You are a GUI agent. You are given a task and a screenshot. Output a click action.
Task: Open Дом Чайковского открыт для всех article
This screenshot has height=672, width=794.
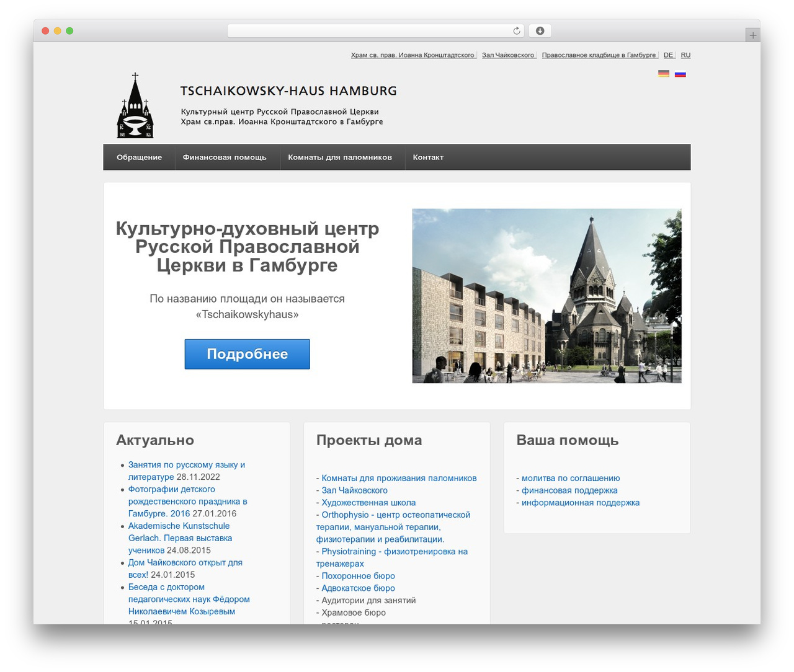click(x=185, y=568)
